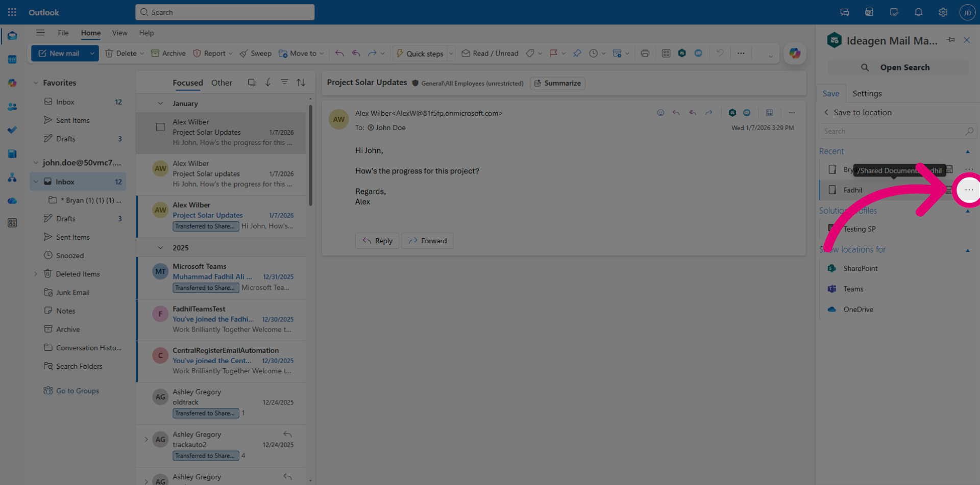Collapse the 2025 message group
This screenshot has height=485, width=980.
click(160, 248)
